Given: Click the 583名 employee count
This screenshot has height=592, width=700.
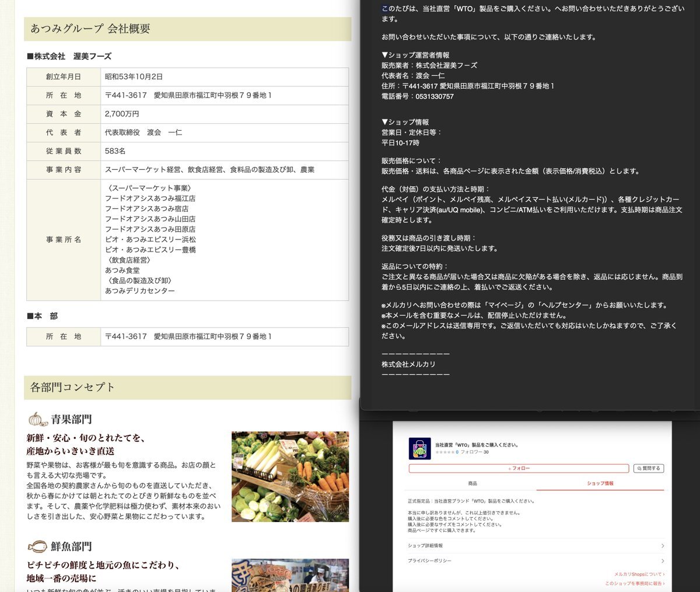Looking at the screenshot, I should pos(115,151).
